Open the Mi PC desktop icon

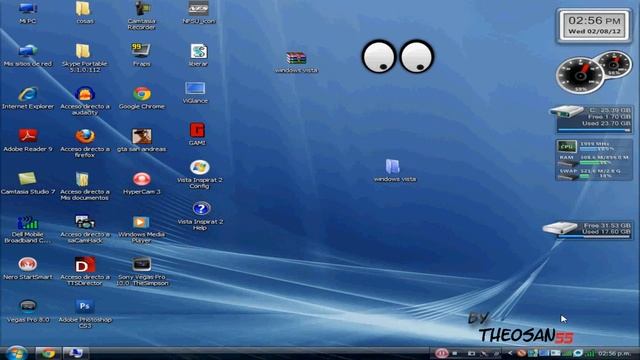click(28, 13)
